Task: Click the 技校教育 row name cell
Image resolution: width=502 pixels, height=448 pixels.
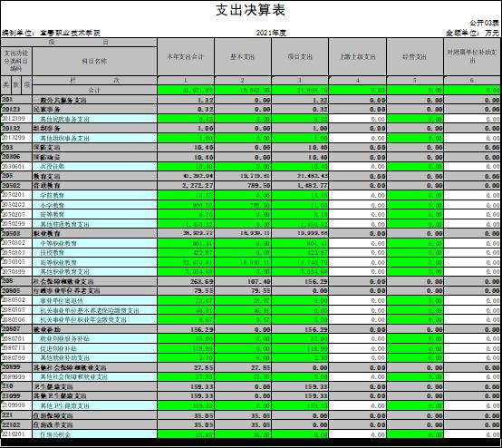Action: (x=94, y=252)
